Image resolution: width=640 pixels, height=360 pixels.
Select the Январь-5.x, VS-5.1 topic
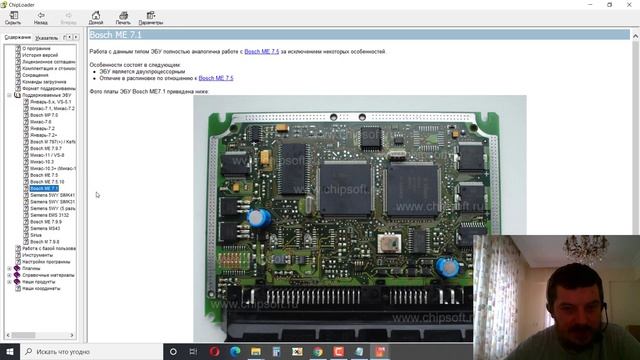pyautogui.click(x=50, y=102)
